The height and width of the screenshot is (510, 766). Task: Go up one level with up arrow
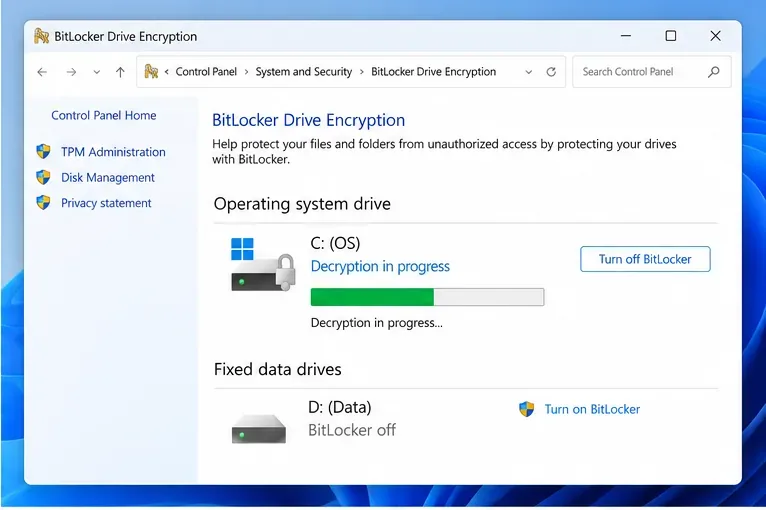pos(120,72)
